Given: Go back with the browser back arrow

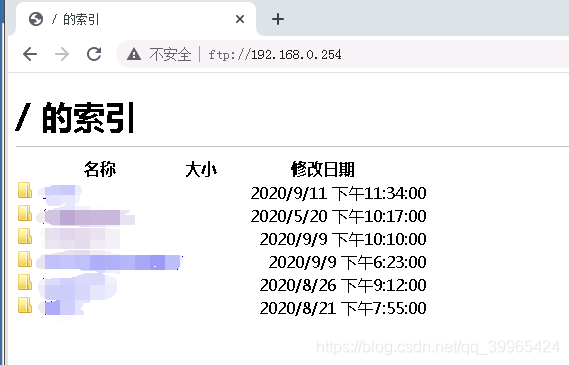Looking at the screenshot, I should point(30,54).
